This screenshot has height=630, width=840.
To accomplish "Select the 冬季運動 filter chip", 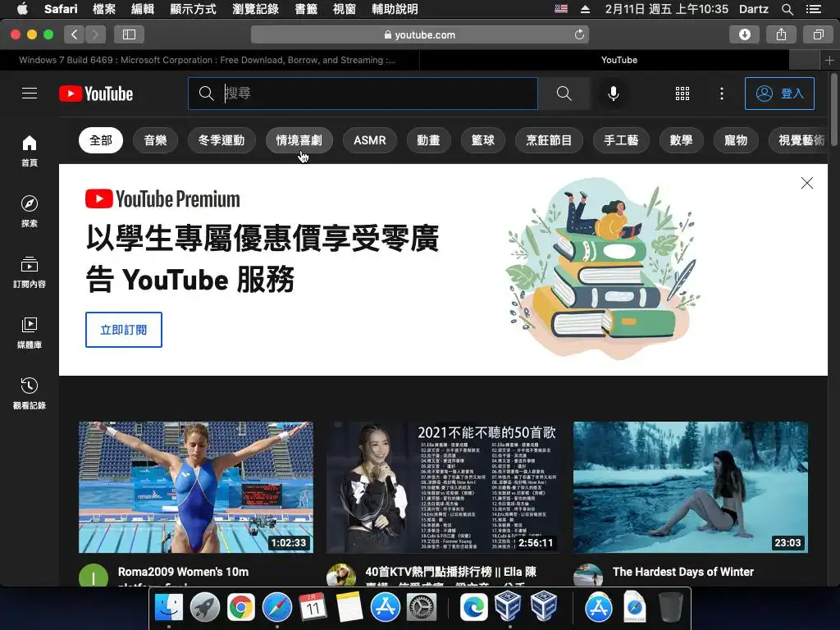I will (221, 140).
